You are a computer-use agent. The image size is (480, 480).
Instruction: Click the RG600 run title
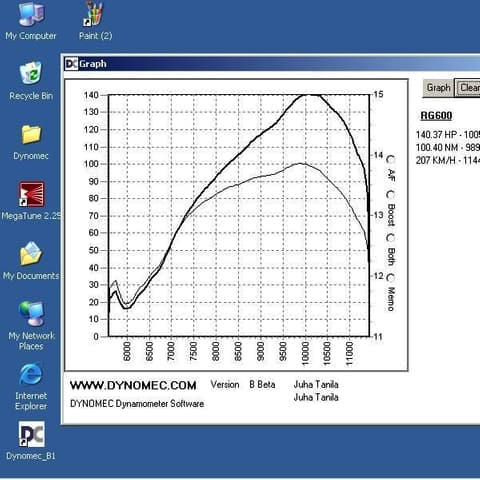(x=436, y=116)
